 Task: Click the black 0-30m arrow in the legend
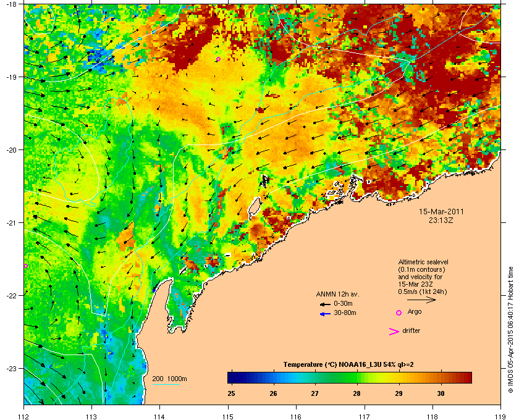pos(325,304)
